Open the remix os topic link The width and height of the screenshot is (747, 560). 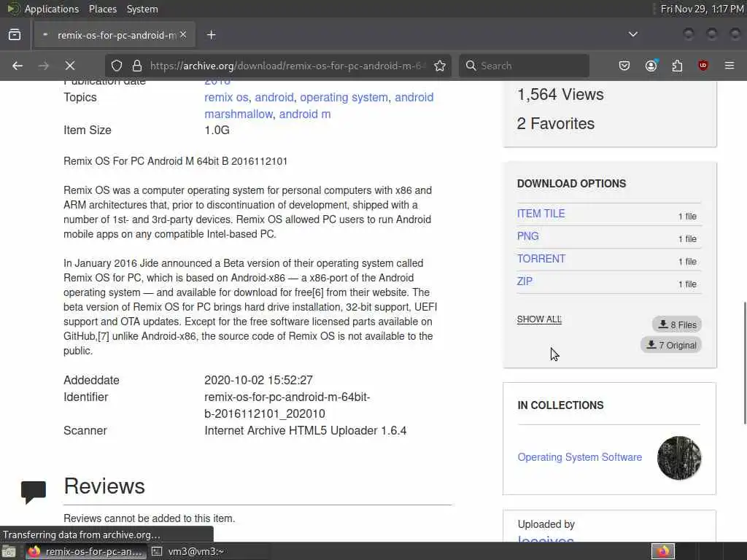(x=226, y=97)
